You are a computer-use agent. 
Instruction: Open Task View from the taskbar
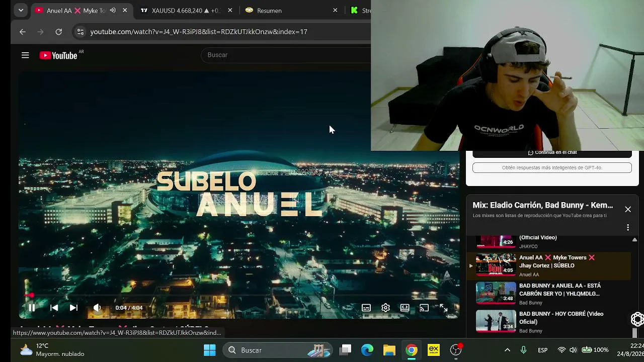[345, 350]
